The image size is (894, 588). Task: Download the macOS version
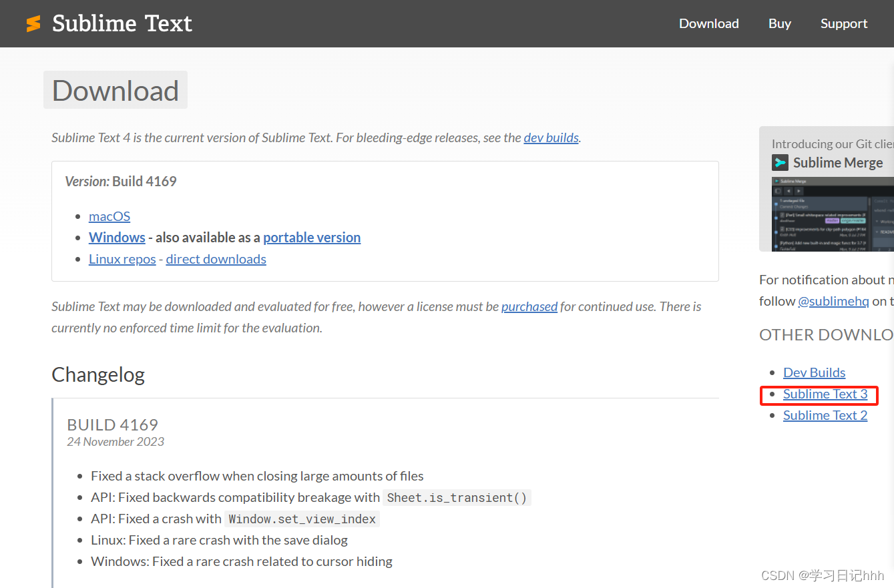pos(109,216)
